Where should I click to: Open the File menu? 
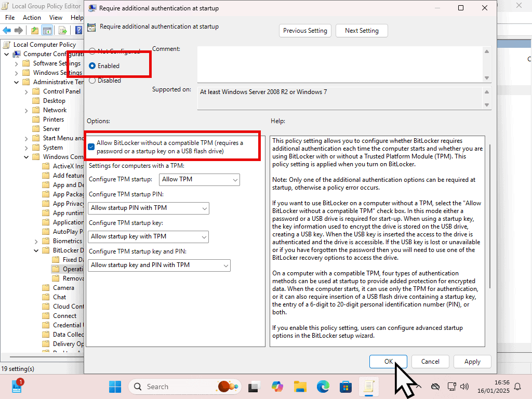(x=10, y=18)
